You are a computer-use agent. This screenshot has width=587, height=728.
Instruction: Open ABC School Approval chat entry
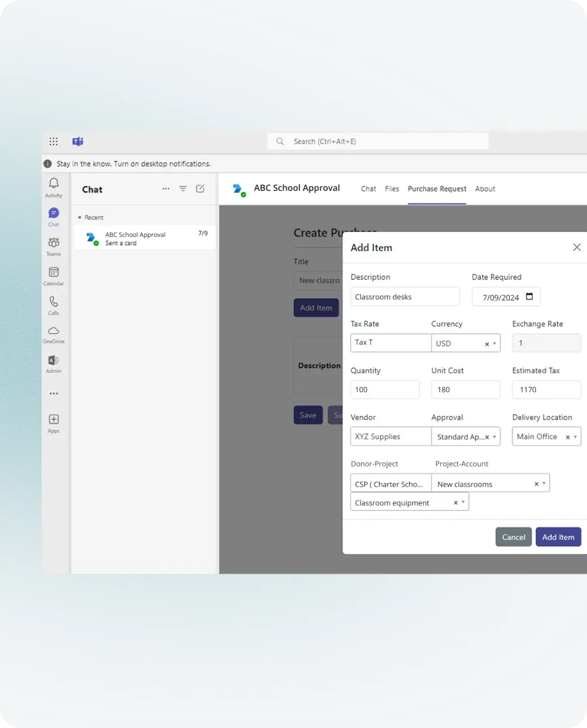pyautogui.click(x=145, y=238)
